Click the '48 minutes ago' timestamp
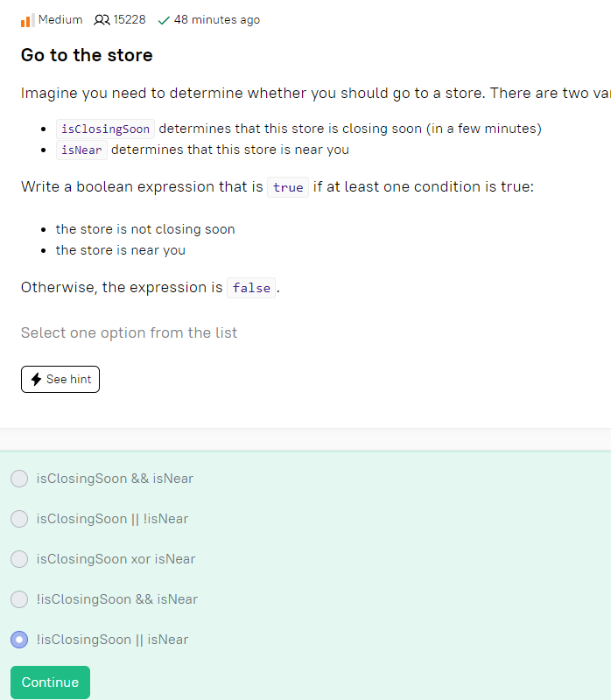Image resolution: width=611 pixels, height=700 pixels. (216, 20)
